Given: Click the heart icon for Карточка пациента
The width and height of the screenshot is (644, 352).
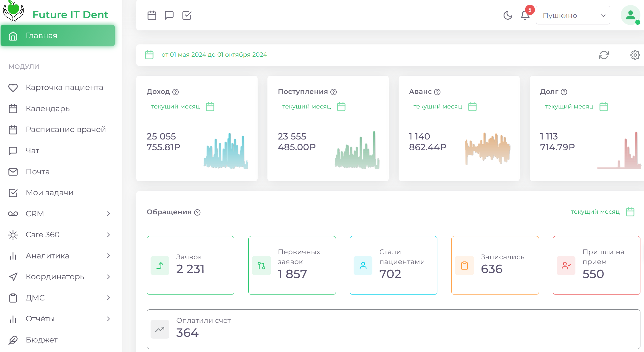Looking at the screenshot, I should point(13,88).
